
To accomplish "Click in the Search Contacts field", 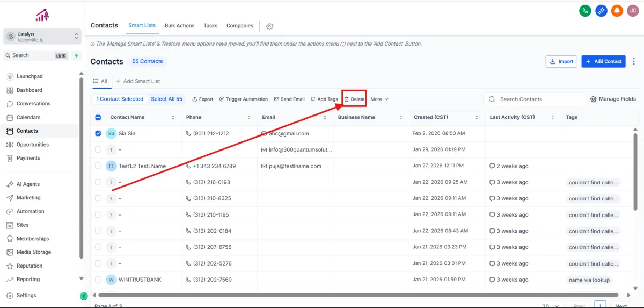I will click(x=535, y=99).
